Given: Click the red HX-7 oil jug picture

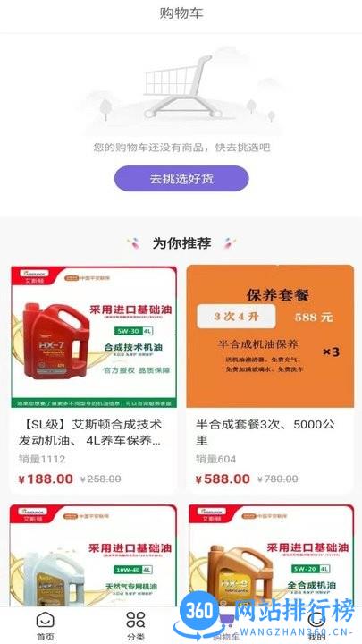Looking at the screenshot, I should [55, 341].
